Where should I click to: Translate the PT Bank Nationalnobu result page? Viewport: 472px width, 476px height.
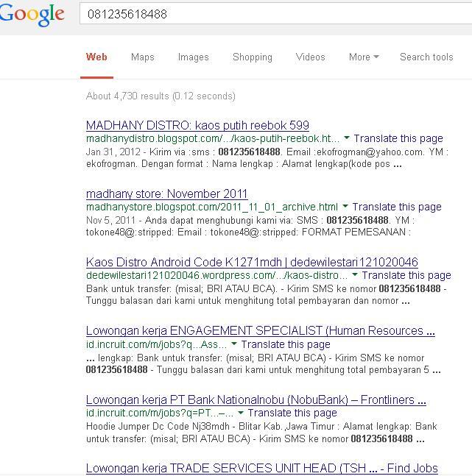point(292,413)
